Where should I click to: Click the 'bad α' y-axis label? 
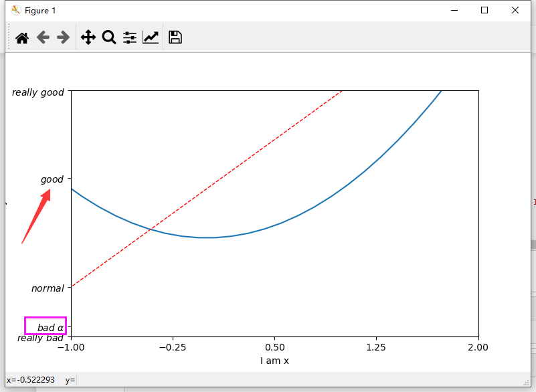pyautogui.click(x=51, y=328)
